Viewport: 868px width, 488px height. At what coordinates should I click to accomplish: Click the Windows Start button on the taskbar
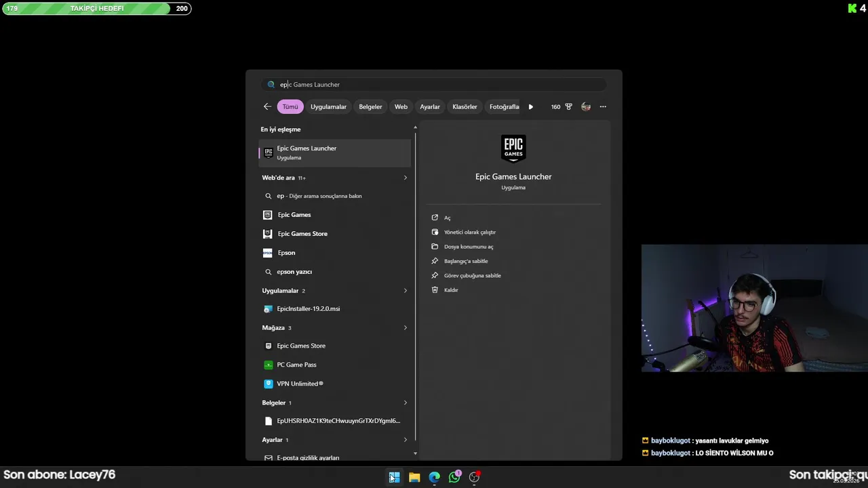pyautogui.click(x=394, y=477)
